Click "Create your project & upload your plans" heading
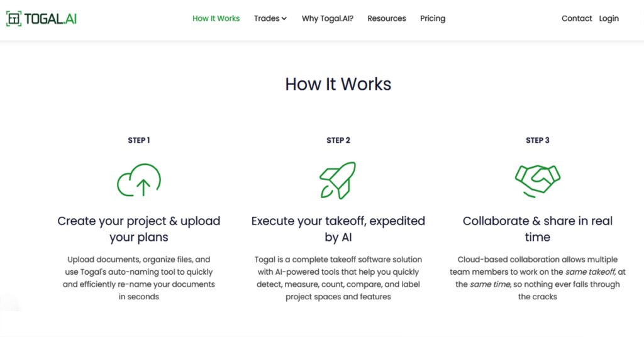Screen dimensions: 644x337 coord(139,229)
